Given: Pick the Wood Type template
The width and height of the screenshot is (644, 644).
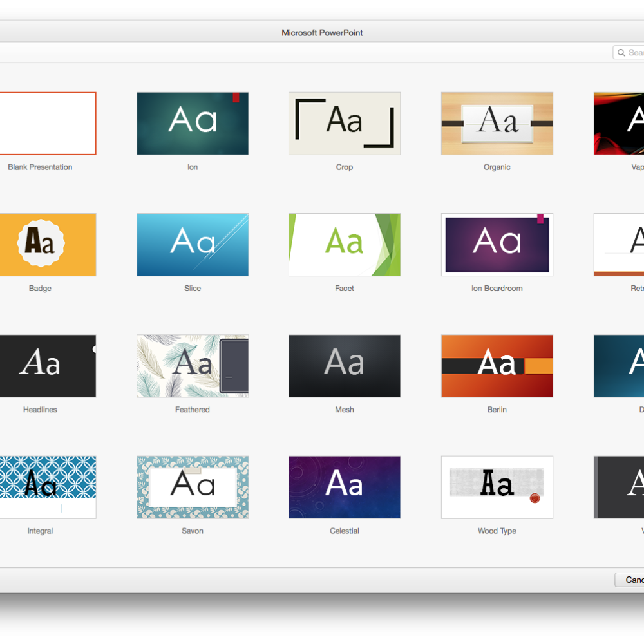Looking at the screenshot, I should pyautogui.click(x=497, y=487).
